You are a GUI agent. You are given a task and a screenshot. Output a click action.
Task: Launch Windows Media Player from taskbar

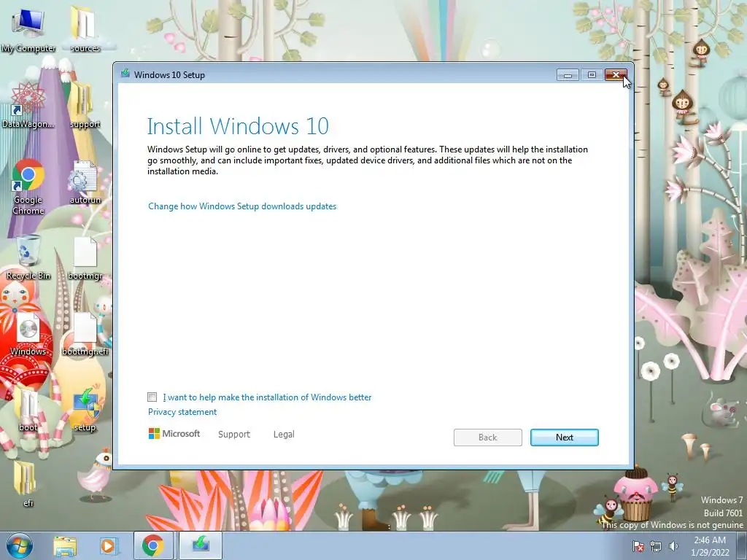[x=108, y=545]
